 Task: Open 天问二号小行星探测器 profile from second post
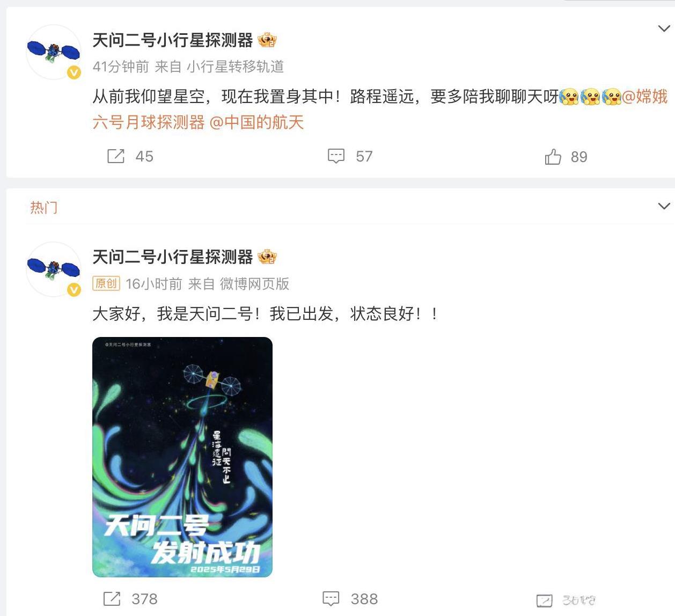[172, 257]
